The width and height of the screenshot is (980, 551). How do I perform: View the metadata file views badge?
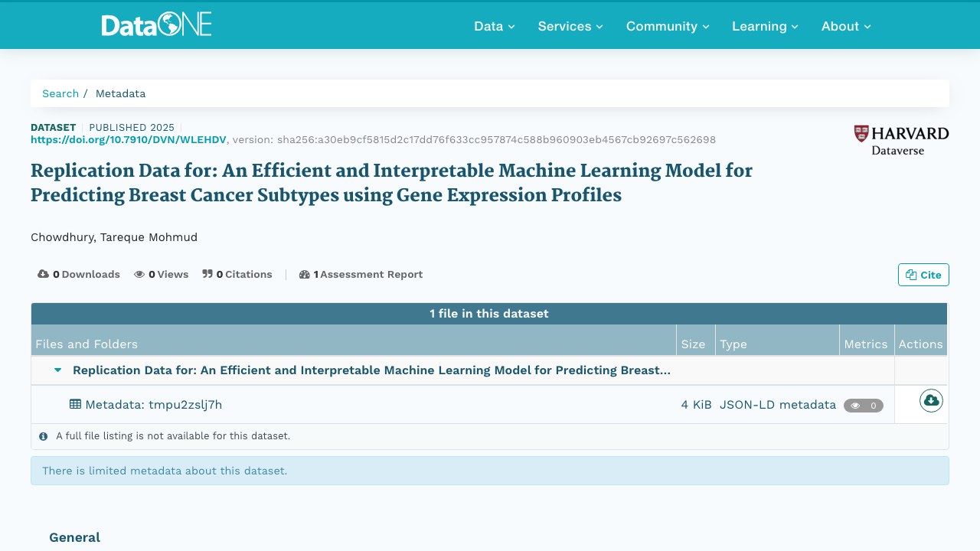pos(864,406)
